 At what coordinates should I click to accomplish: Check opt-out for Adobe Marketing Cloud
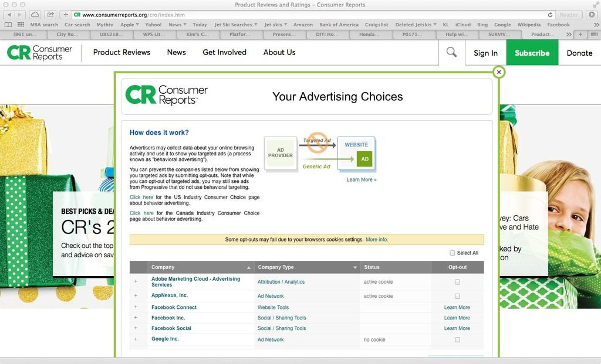457,282
